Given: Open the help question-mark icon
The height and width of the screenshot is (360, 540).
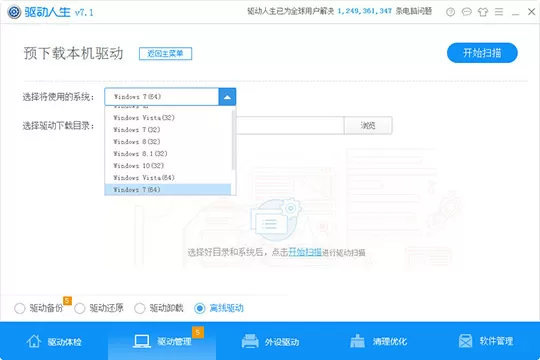Looking at the screenshot, I should (x=450, y=12).
